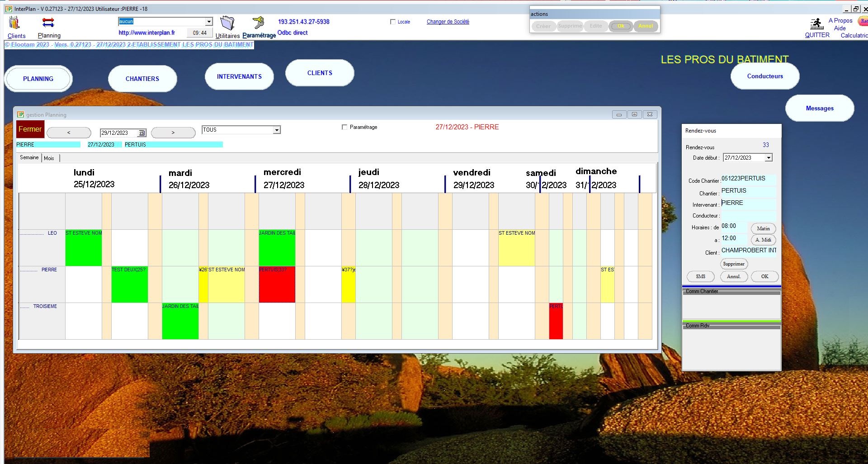868x464 pixels.
Task: Go to previous week with < button
Action: (x=69, y=133)
